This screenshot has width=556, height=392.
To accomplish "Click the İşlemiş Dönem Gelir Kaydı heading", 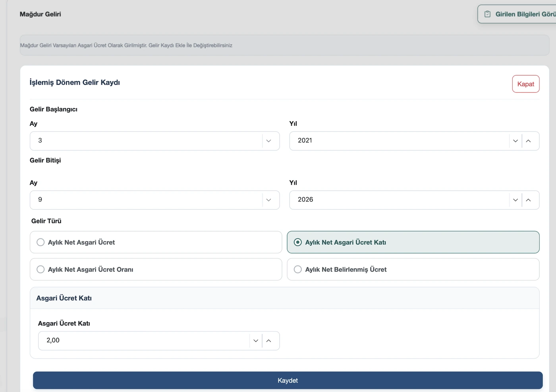I will (75, 83).
